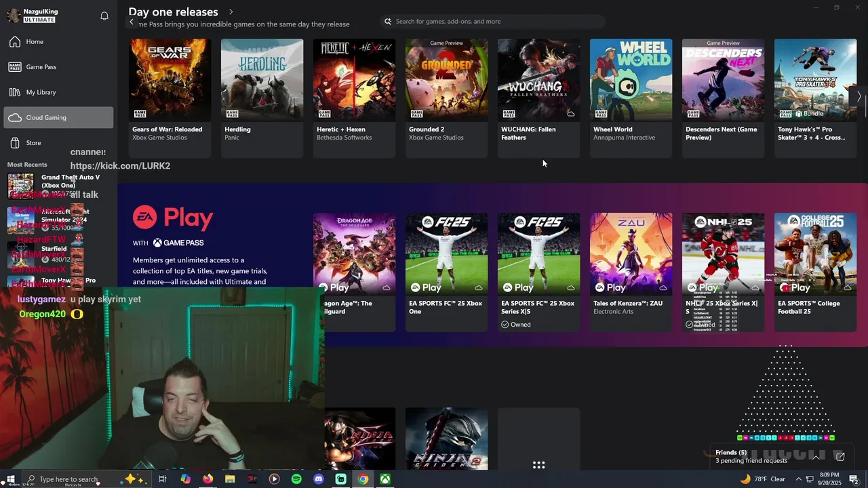This screenshot has width=868, height=488.
Task: Click Game Pass badge on Gears of War tile
Action: [140, 114]
